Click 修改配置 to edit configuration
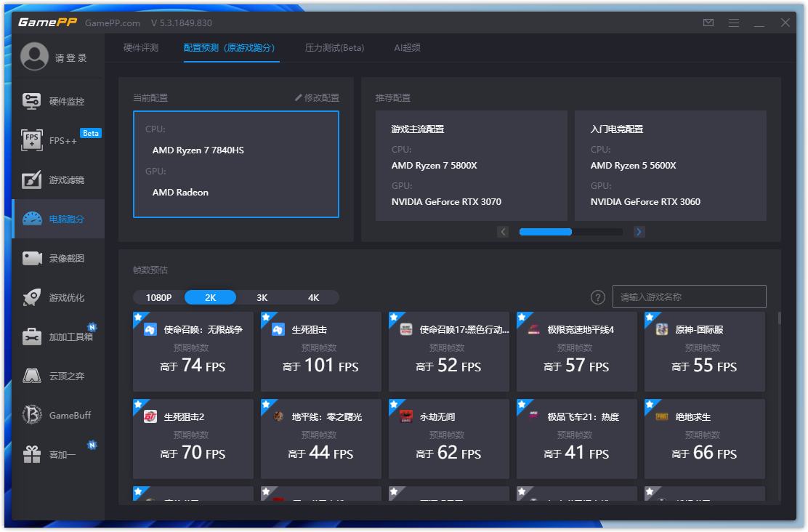This screenshot has width=808, height=532. pos(317,98)
